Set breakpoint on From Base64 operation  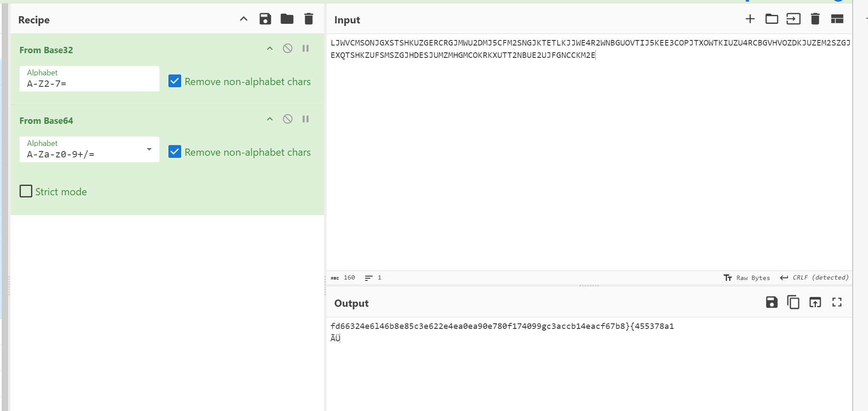305,119
